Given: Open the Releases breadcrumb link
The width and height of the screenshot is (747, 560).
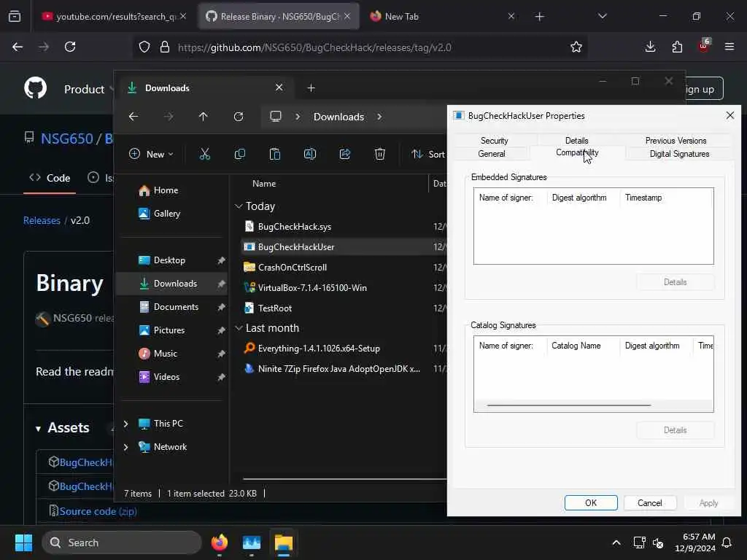Looking at the screenshot, I should [x=42, y=220].
